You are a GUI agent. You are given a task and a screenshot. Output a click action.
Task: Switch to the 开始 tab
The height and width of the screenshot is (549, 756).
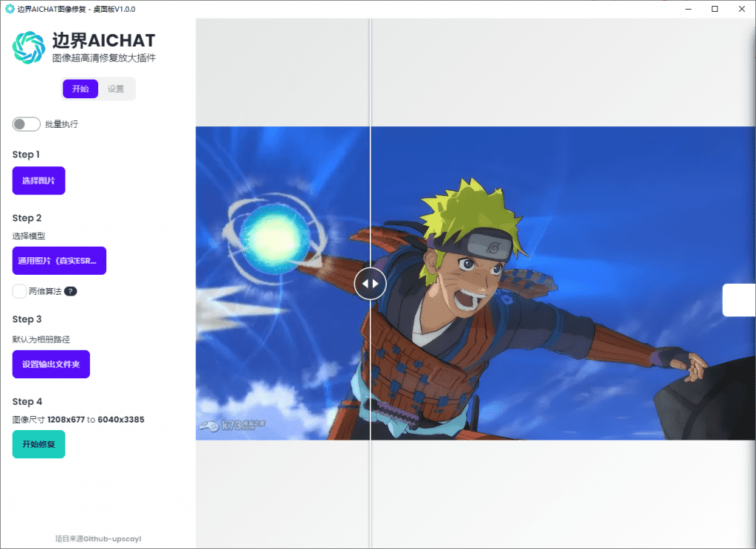coord(80,89)
